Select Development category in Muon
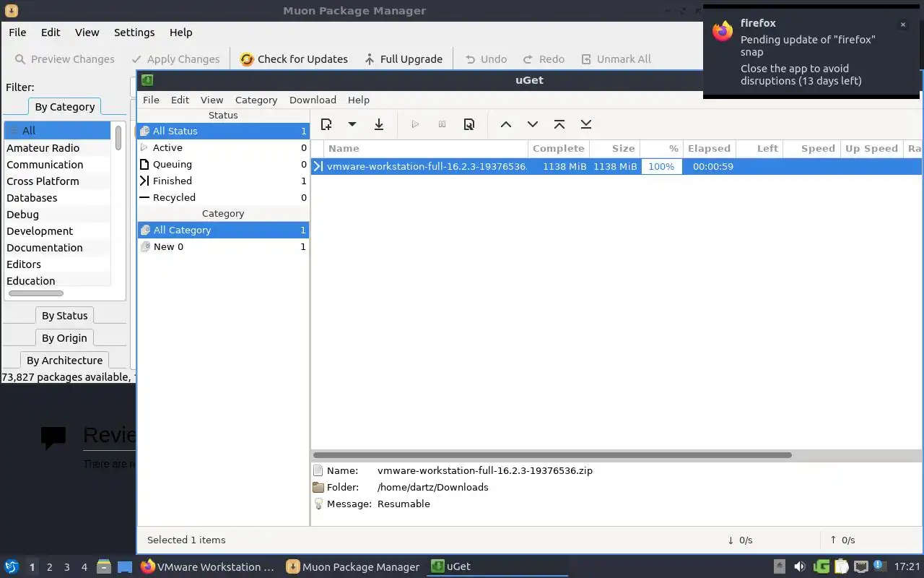This screenshot has height=578, width=924. [57, 231]
